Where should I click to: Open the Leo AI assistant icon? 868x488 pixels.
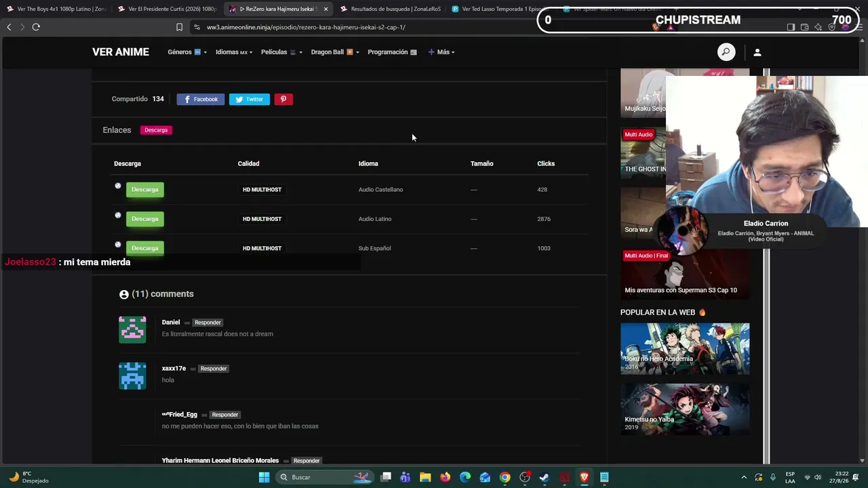tap(818, 27)
